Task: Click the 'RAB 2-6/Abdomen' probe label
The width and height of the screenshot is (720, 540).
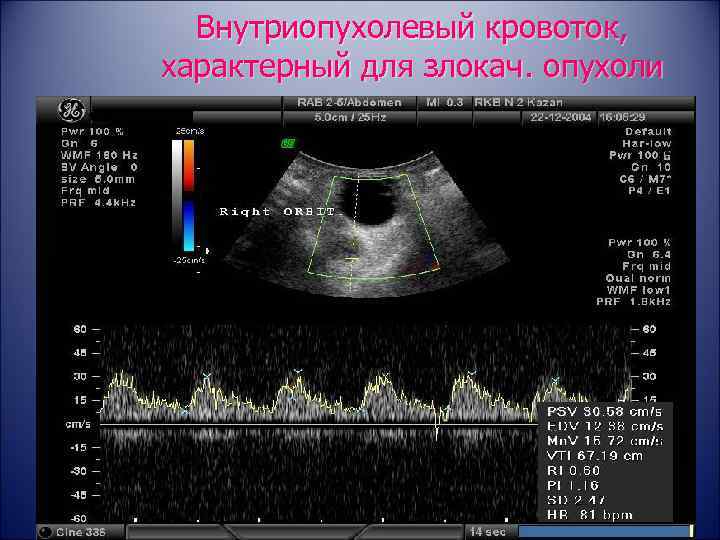Action: pyautogui.click(x=349, y=102)
